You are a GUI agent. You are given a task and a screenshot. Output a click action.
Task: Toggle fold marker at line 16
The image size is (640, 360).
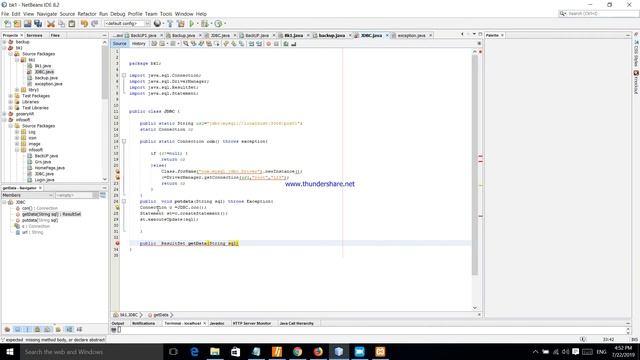124,141
